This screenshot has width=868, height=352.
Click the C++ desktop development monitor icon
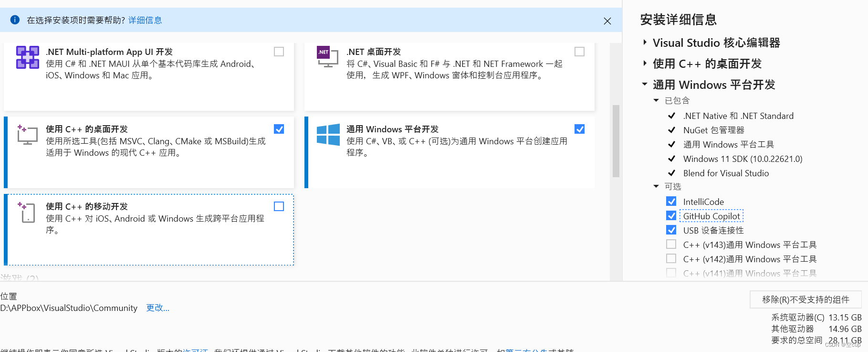[x=27, y=135]
